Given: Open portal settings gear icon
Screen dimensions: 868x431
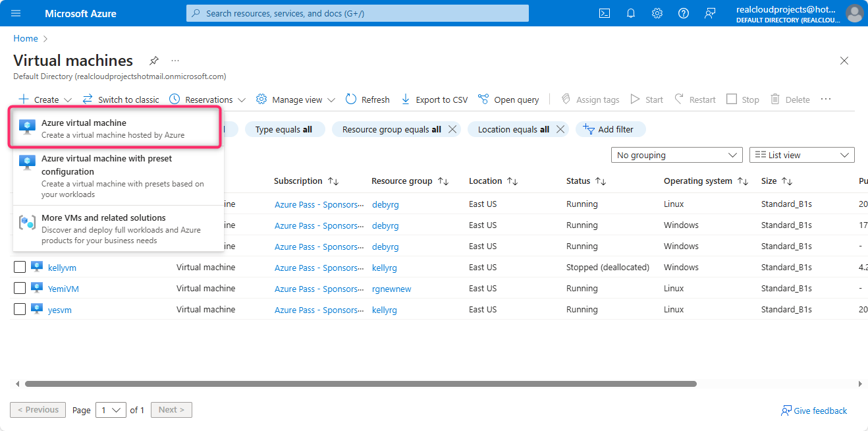Looking at the screenshot, I should coord(657,13).
